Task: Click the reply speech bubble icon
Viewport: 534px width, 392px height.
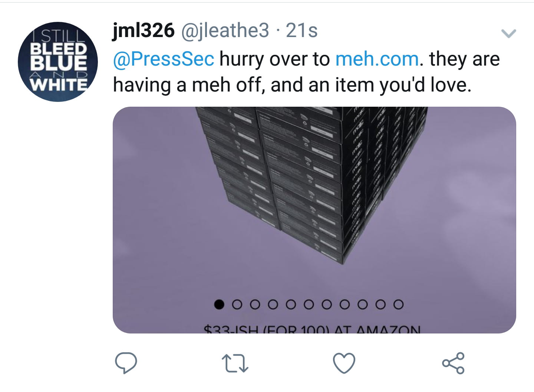Action: coord(126,363)
